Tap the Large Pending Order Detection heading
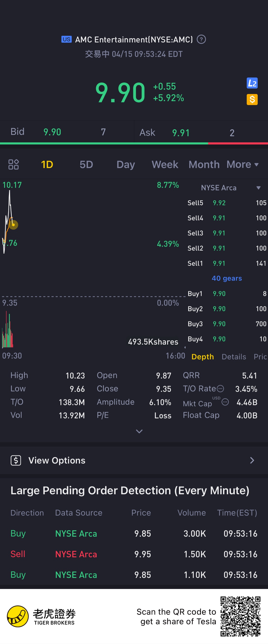This screenshot has width=268, height=644. [130, 490]
